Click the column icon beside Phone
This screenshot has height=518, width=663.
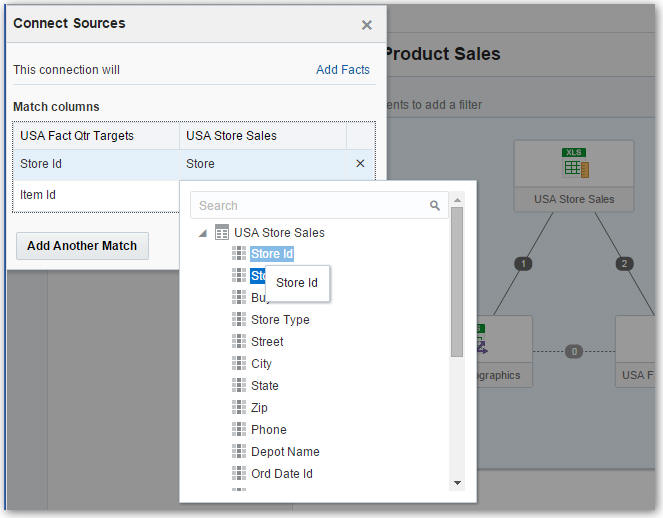pos(239,430)
